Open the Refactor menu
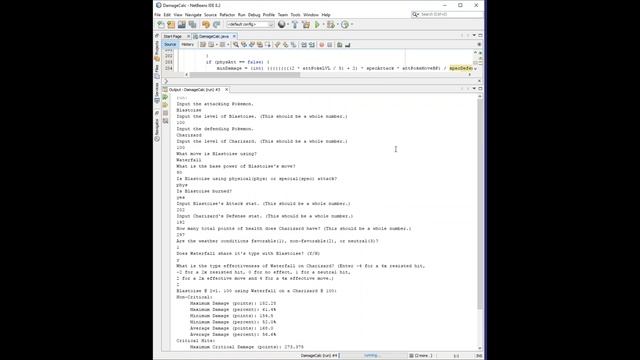The height and width of the screenshot is (360, 640). coord(227,15)
